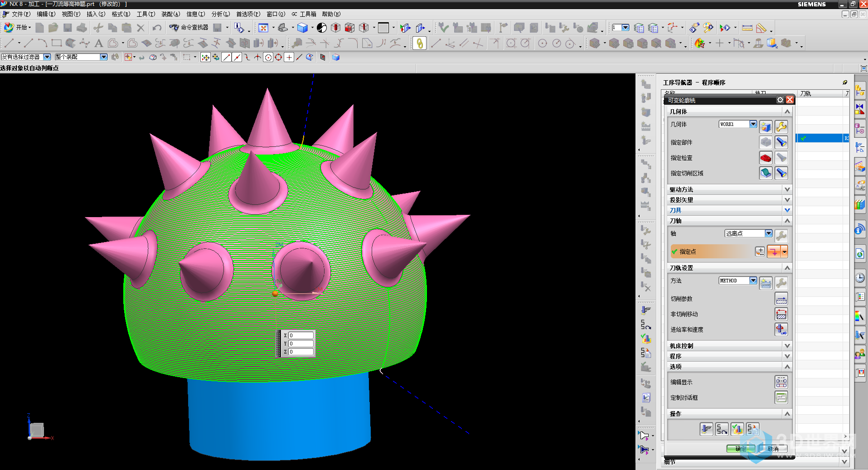868x470 pixels.
Task: Click the Save disk icon in toolbar
Action: 68,28
